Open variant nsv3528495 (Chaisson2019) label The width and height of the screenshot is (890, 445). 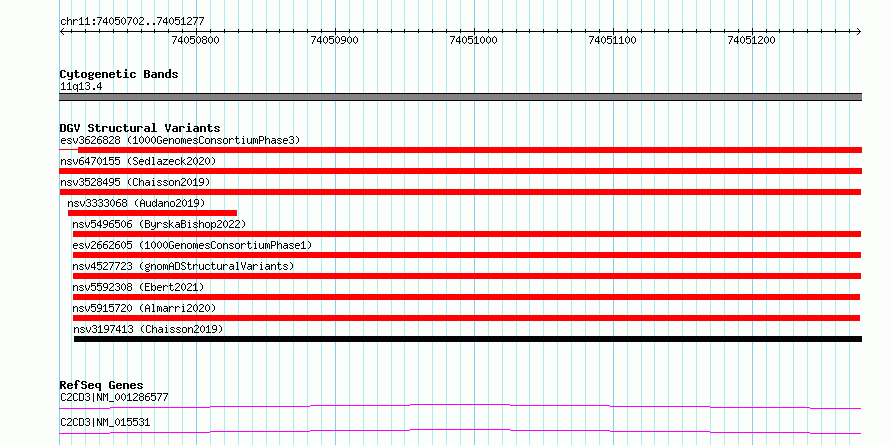click(x=135, y=182)
